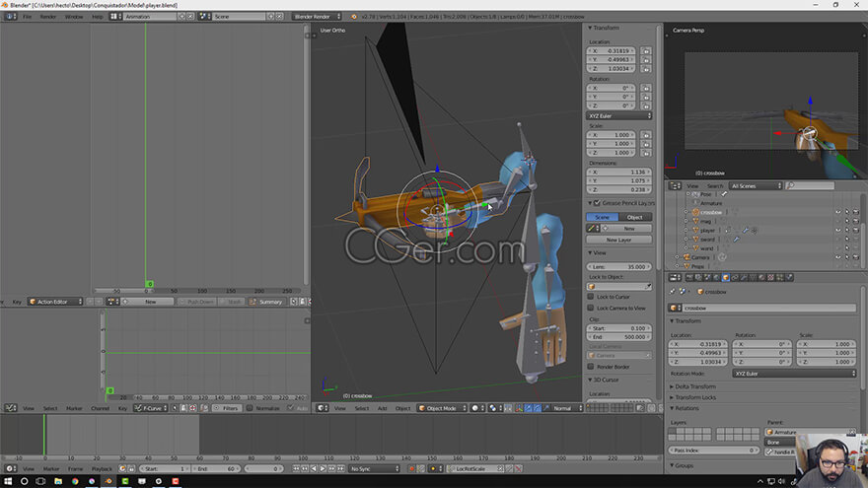Open the Modifiers wrench properties tab
Viewport: 868px width, 488px height.
click(x=744, y=278)
